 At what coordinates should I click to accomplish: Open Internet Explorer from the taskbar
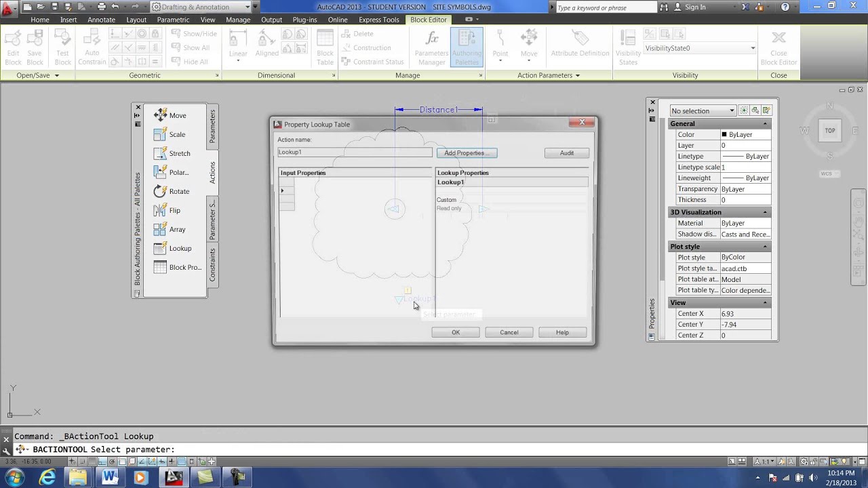[x=47, y=477]
